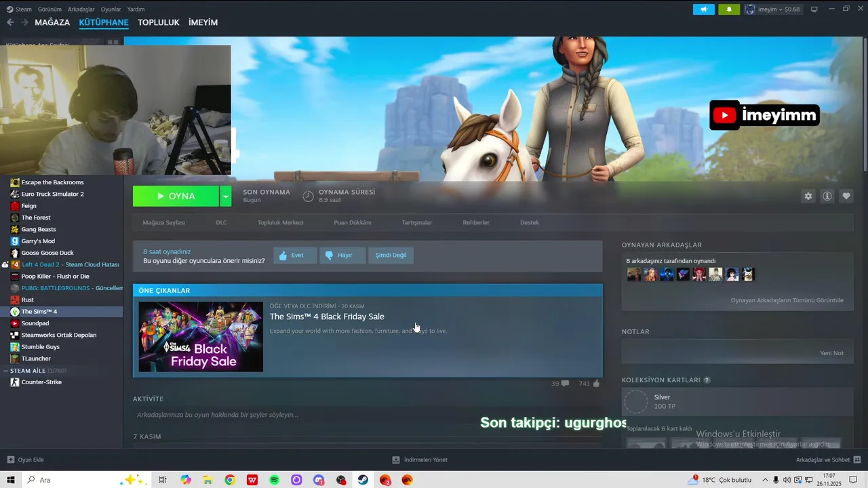Screen dimensions: 868x488
Task: Click the Euro Truck Simulator 2 icon
Action: pos(15,194)
